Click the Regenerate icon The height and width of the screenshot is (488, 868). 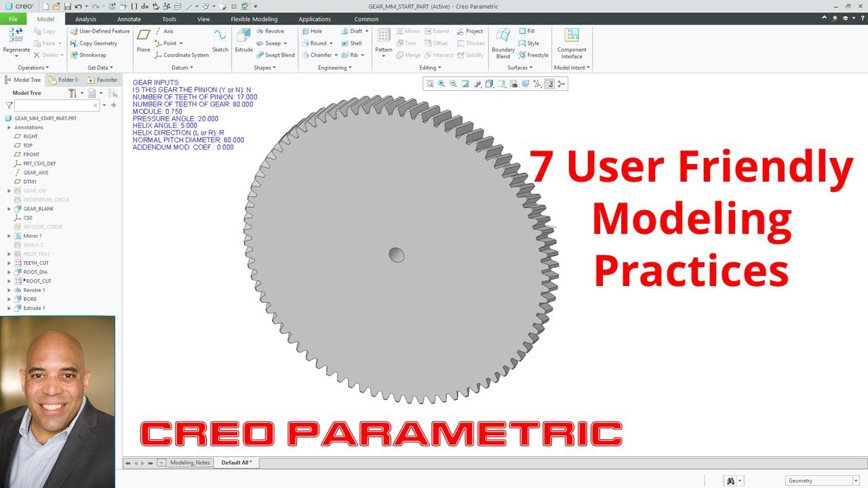coord(16,36)
